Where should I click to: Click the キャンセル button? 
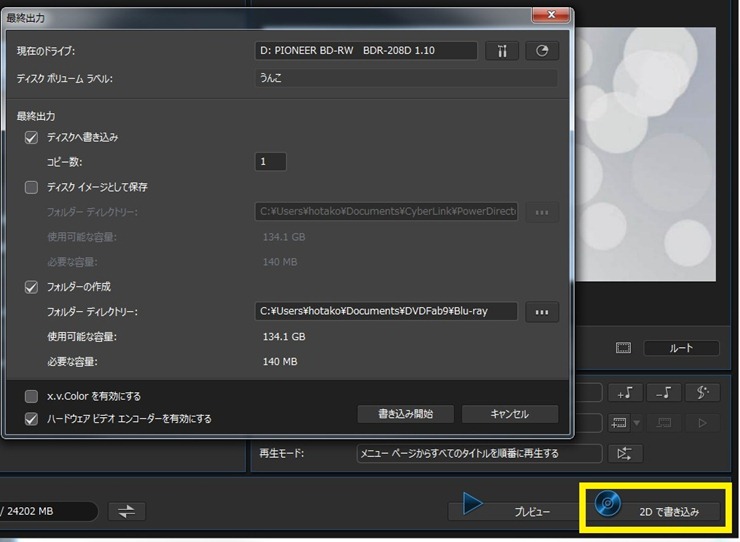(x=509, y=414)
